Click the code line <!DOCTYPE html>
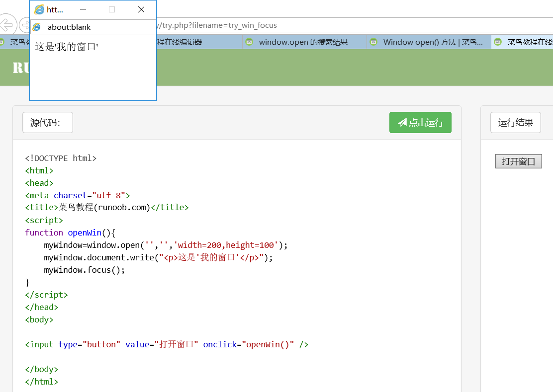 tap(61, 158)
